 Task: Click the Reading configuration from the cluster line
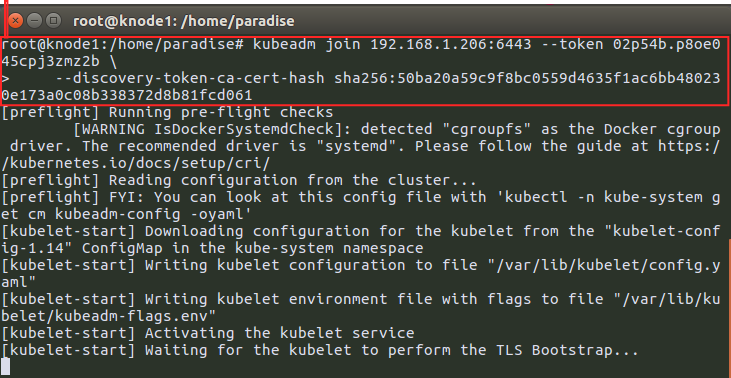pos(239,180)
